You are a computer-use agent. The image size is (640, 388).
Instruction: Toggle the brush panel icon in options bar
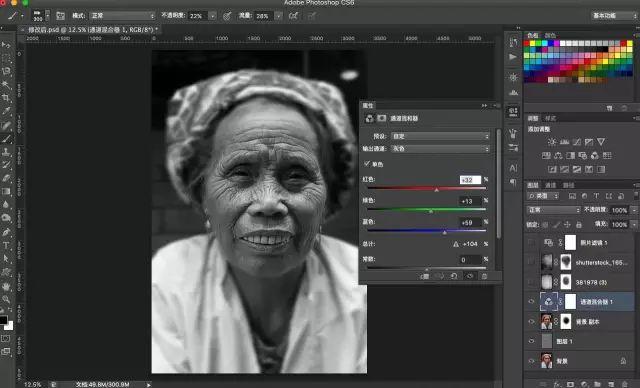point(60,16)
